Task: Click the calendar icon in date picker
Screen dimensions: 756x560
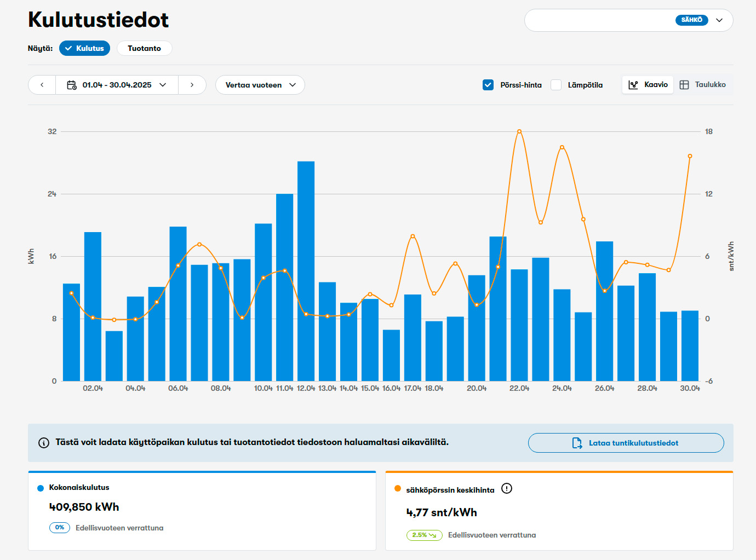Action: [x=72, y=85]
